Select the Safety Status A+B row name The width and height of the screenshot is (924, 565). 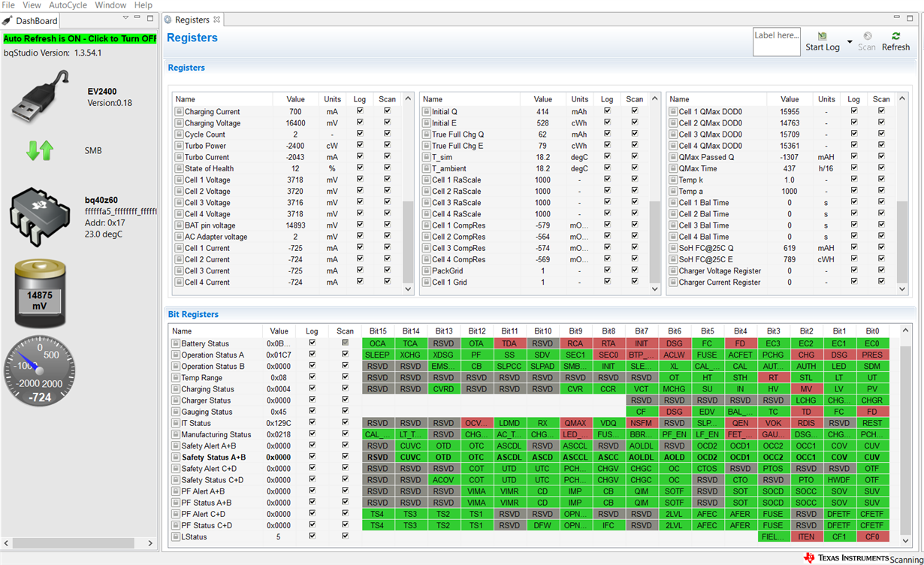(x=213, y=457)
